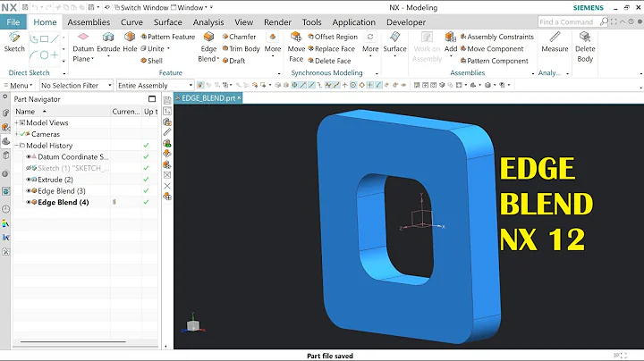644x361 pixels.
Task: Click Delete Face command
Action: 329,61
